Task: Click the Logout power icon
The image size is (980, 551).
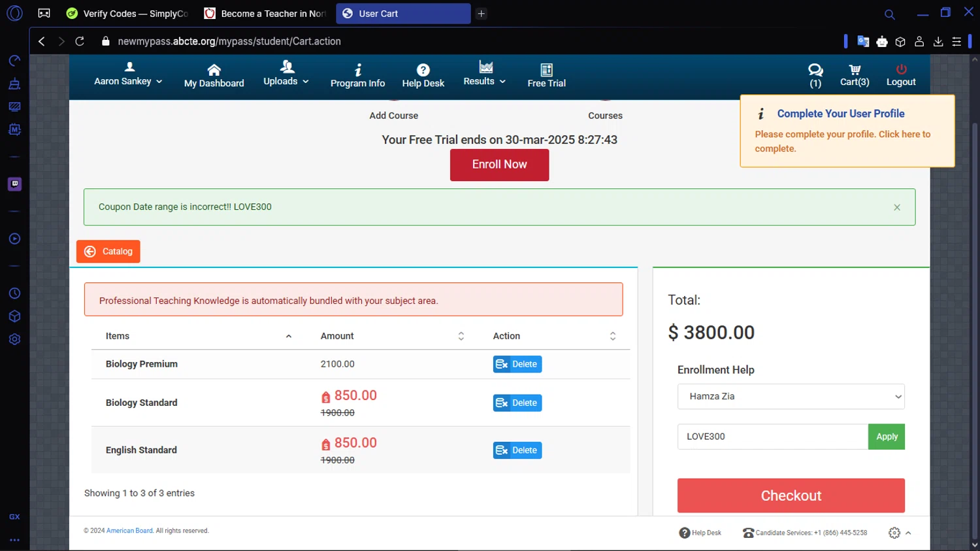Action: click(901, 75)
